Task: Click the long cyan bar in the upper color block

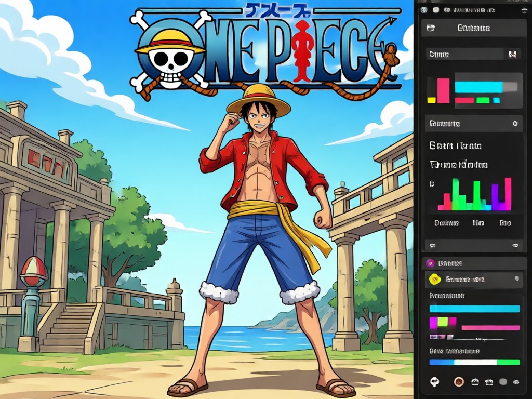Action: point(478,87)
